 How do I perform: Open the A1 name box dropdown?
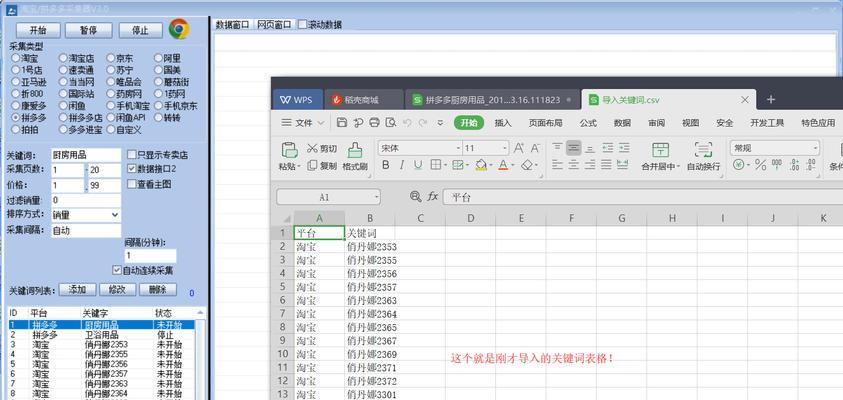(x=376, y=197)
